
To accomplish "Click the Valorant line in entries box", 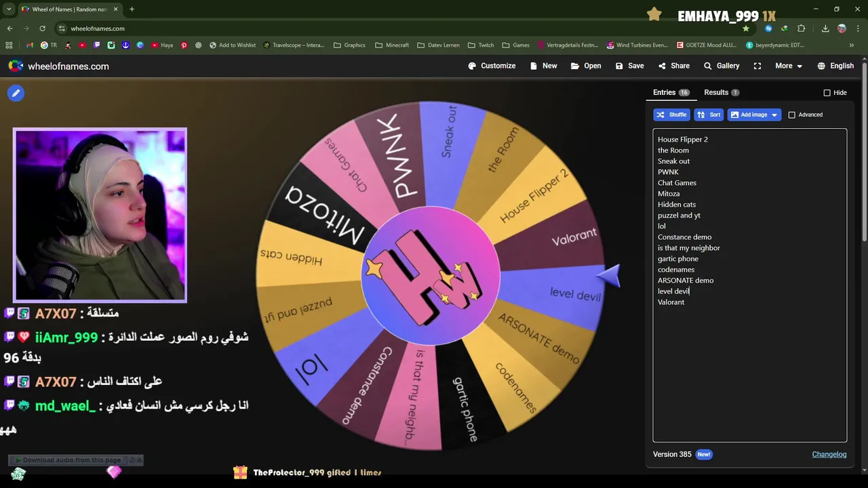I will [x=671, y=302].
